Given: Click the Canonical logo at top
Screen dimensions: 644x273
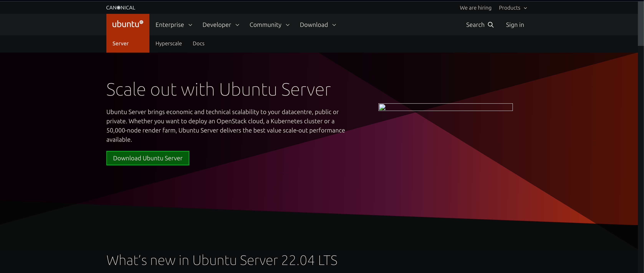Looking at the screenshot, I should pos(120,7).
